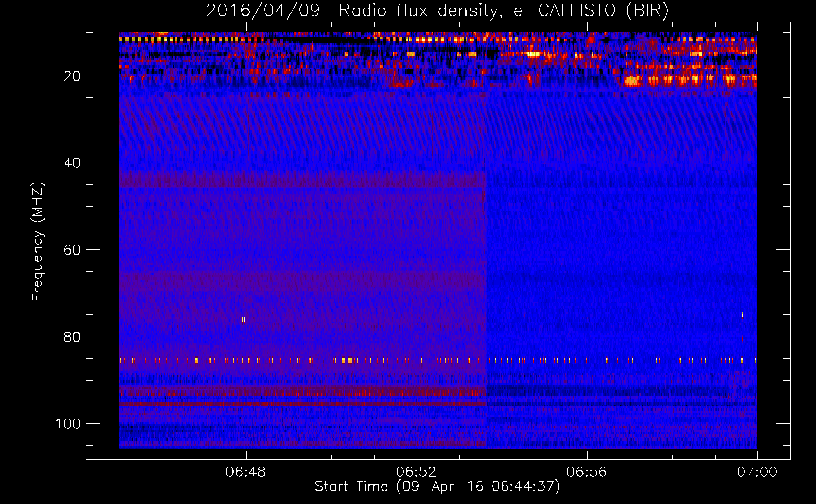Viewport: 816px width, 504px height.
Task: Click the 20 frequency tick label
Action: 73,76
